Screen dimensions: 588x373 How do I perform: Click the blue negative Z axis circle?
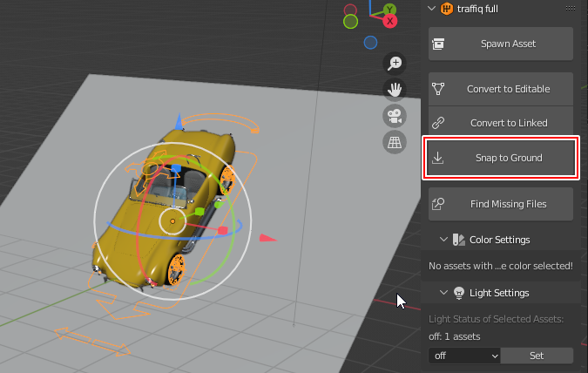tap(370, 42)
